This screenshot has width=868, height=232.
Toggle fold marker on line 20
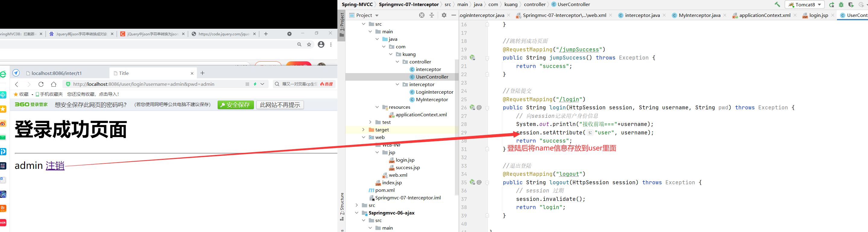[x=487, y=58]
